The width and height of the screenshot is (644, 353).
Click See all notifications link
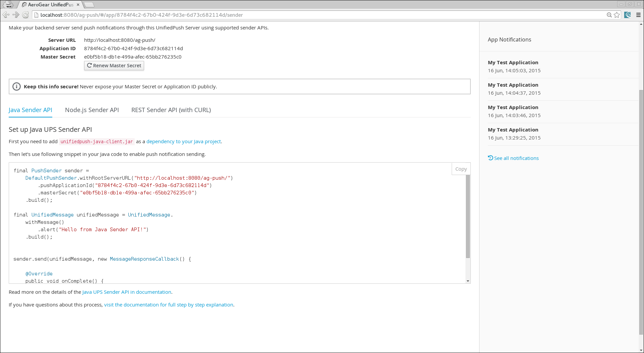point(516,158)
